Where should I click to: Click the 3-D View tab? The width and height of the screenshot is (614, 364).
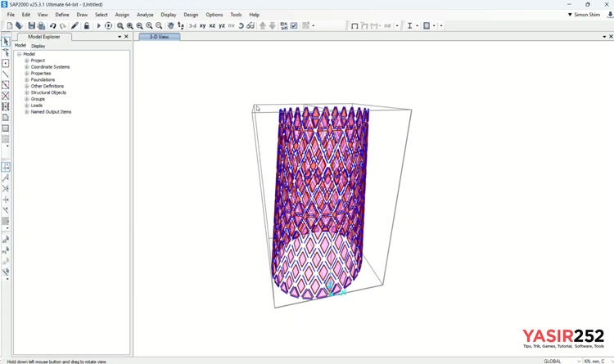160,37
